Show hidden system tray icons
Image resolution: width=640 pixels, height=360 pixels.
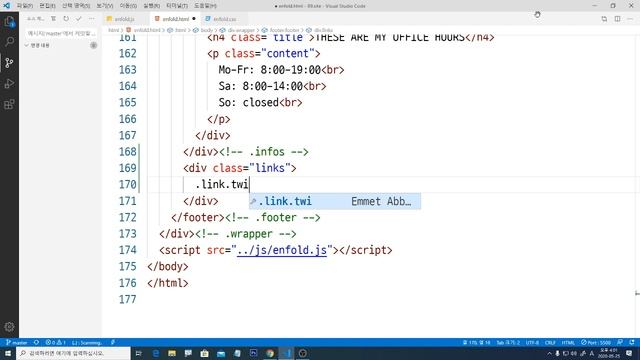(549, 353)
